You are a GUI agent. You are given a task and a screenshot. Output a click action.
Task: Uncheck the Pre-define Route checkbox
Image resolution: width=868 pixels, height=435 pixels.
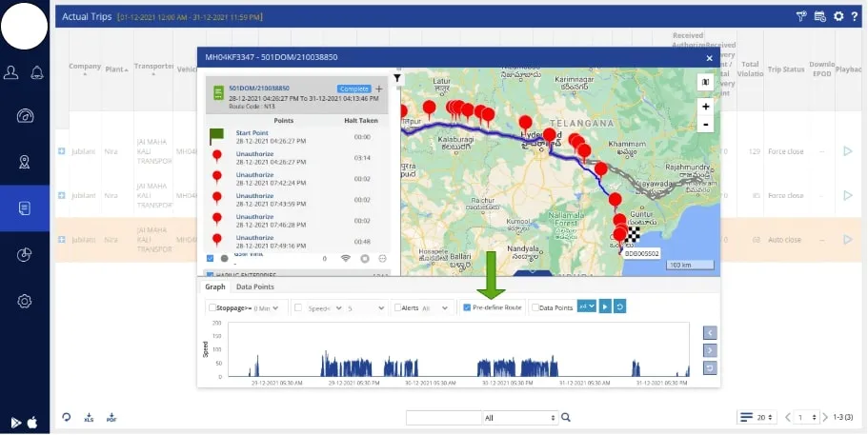click(x=466, y=307)
